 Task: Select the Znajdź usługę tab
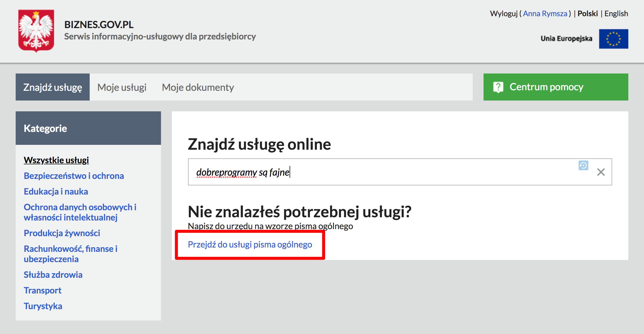tap(53, 87)
